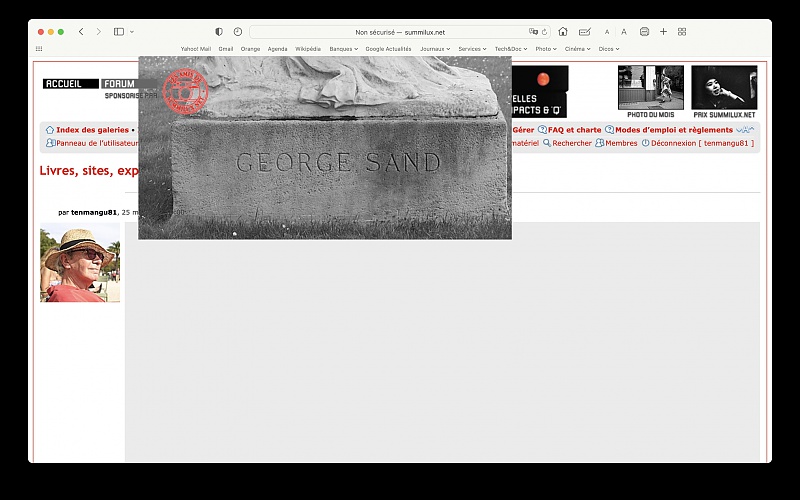Click the George Sand statue image

pos(324,148)
